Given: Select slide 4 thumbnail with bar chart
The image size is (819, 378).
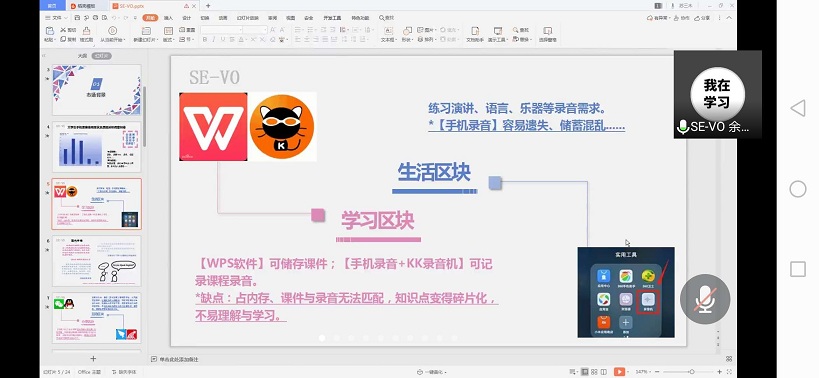Looking at the screenshot, I should 97,147.
